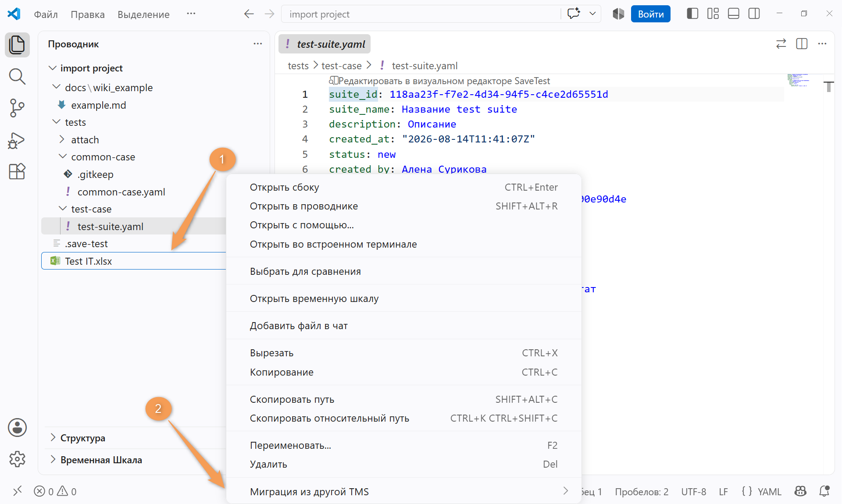
Task: Open the customize layout button
Action: pyautogui.click(x=713, y=14)
